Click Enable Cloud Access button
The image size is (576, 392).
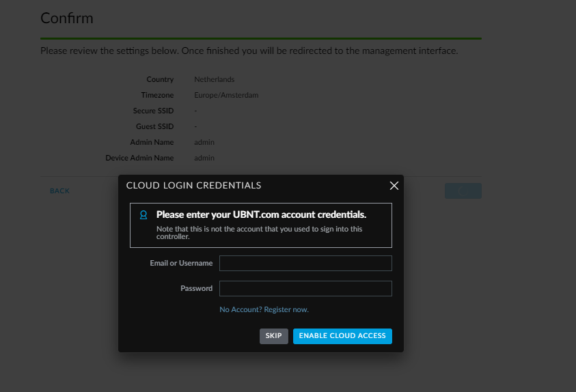(342, 336)
